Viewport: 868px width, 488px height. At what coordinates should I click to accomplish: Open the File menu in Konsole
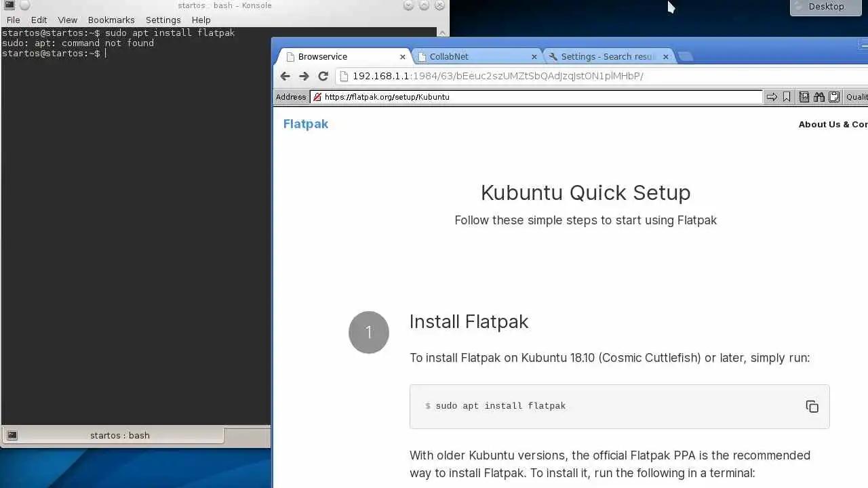tap(13, 20)
